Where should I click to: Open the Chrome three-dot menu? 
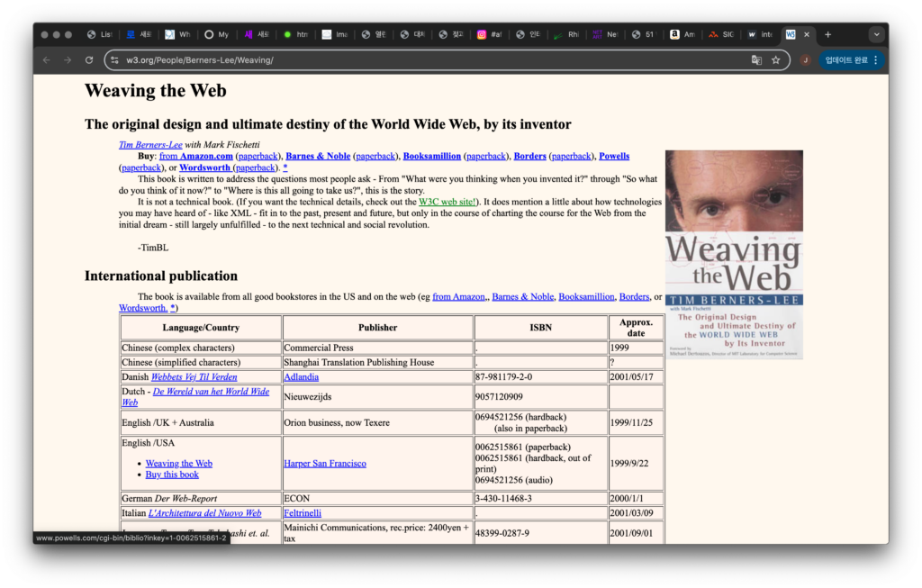876,60
